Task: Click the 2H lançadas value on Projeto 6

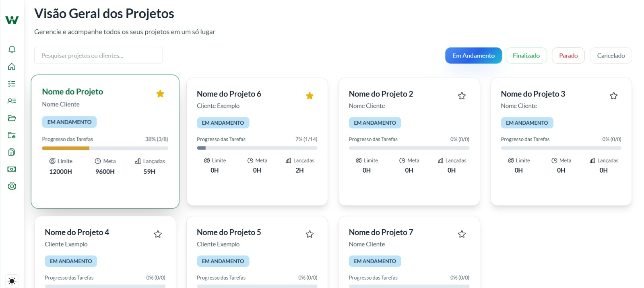Action: click(299, 170)
